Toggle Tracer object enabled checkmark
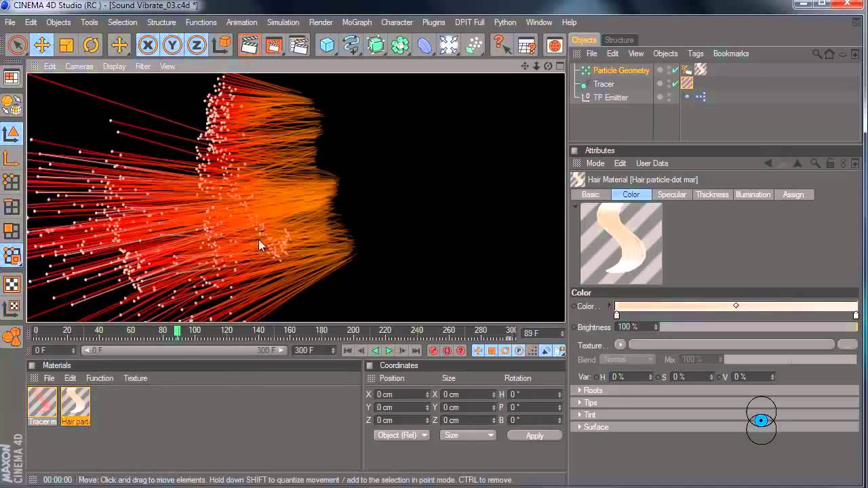The width and height of the screenshot is (868, 488). point(675,83)
